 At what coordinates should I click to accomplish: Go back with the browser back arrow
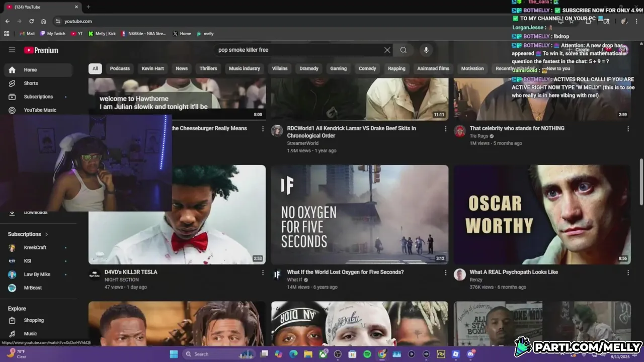click(7, 21)
